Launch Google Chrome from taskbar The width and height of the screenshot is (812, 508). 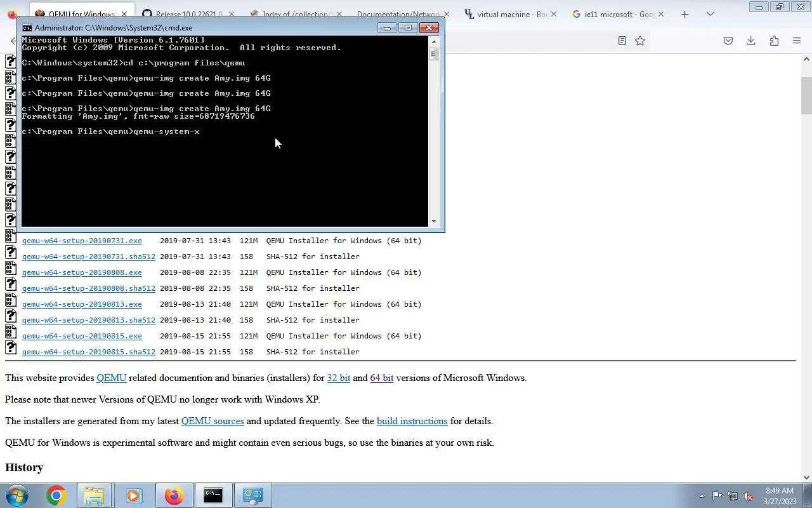tap(56, 495)
